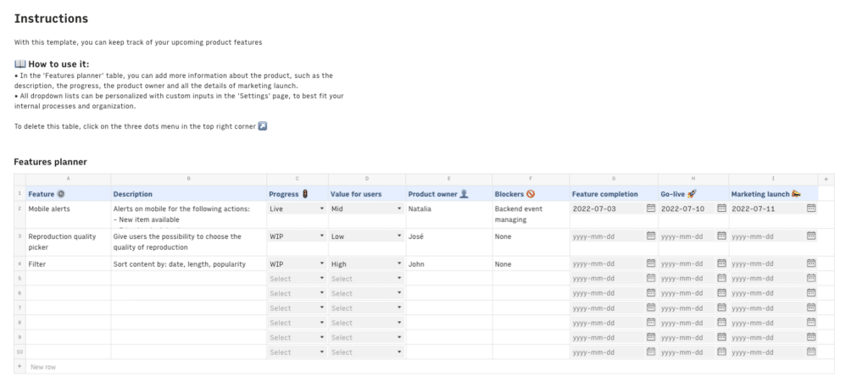Click the Mobile alerts feature cell

(x=68, y=215)
